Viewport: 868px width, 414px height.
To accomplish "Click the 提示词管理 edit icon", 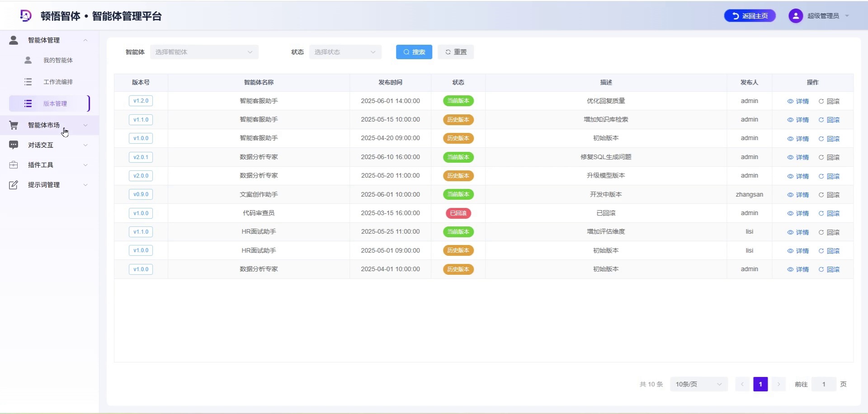I will click(x=14, y=185).
